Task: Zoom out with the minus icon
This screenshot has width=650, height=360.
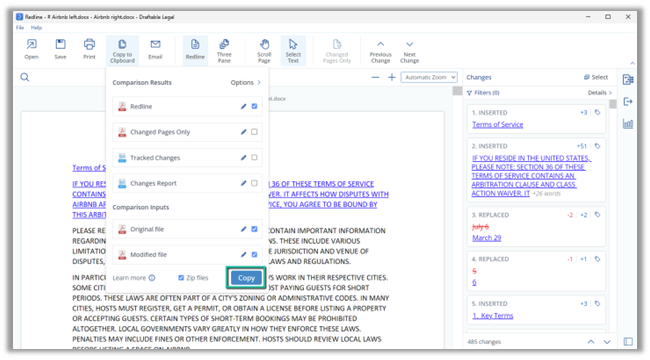Action: pos(375,77)
